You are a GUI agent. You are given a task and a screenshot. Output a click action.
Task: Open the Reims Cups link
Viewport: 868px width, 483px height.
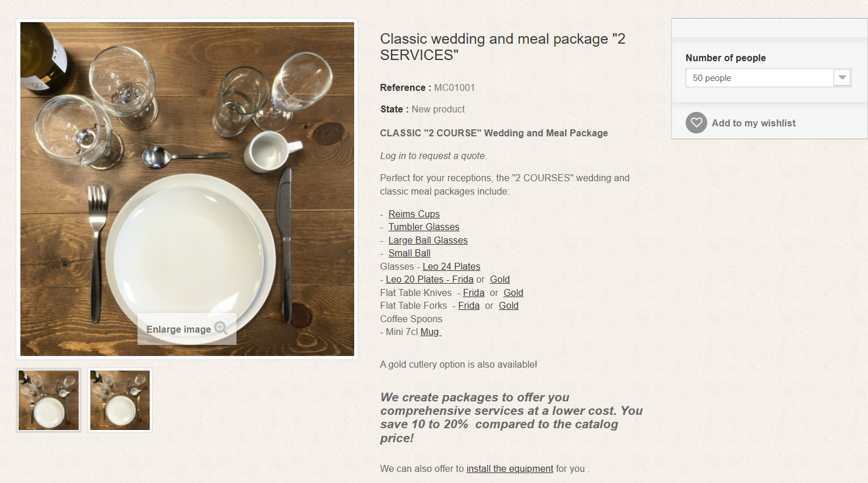click(x=414, y=214)
